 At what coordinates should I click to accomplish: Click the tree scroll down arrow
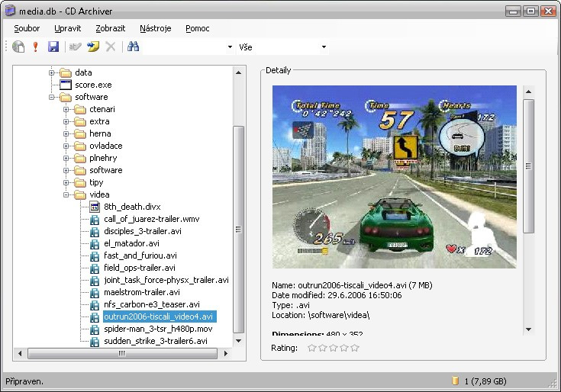tap(238, 341)
